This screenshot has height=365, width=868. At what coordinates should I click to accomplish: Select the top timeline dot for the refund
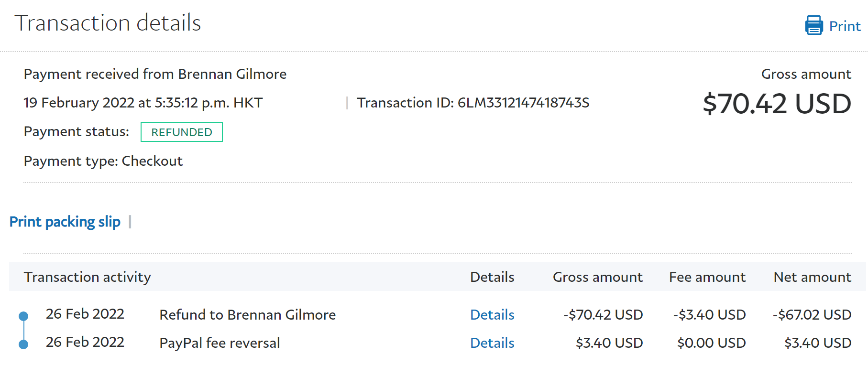coord(23,316)
